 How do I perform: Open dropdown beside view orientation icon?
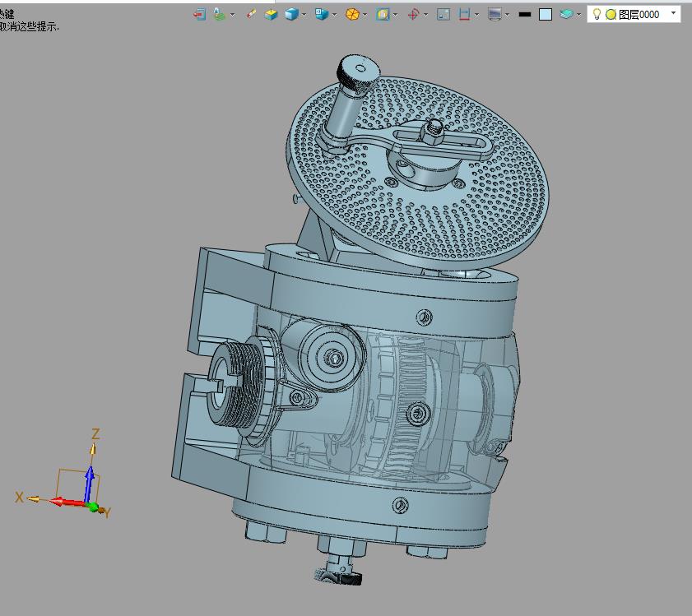[334, 15]
